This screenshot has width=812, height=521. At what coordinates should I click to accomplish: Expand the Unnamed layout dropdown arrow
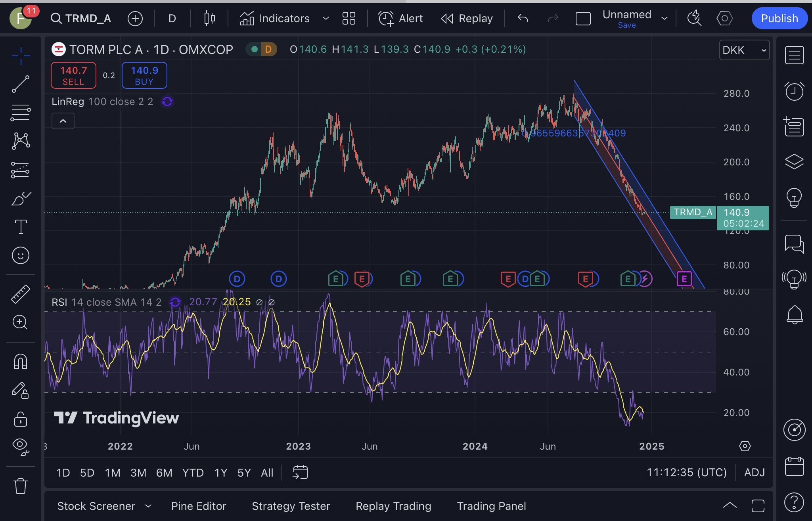coord(665,18)
